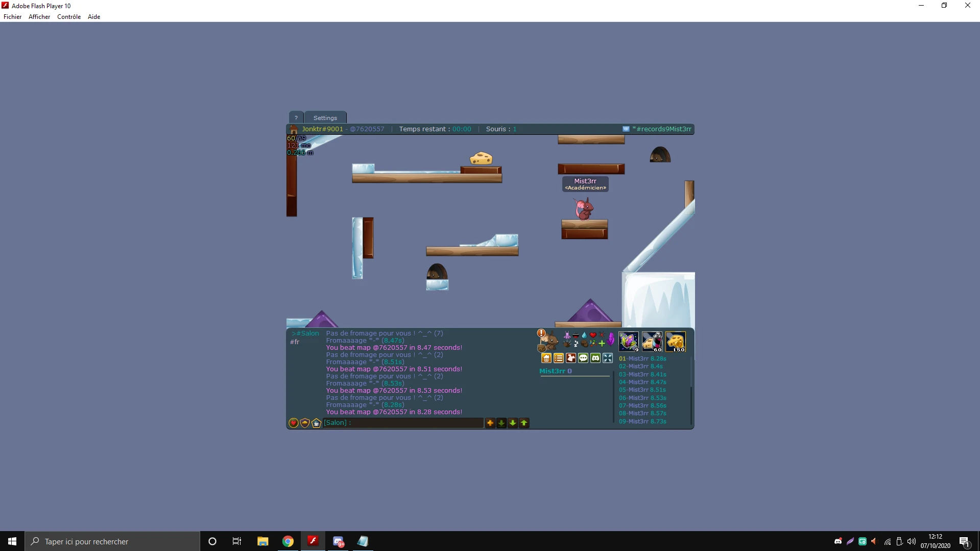Select the water drop cry emote
The image size is (980, 551).
[584, 336]
